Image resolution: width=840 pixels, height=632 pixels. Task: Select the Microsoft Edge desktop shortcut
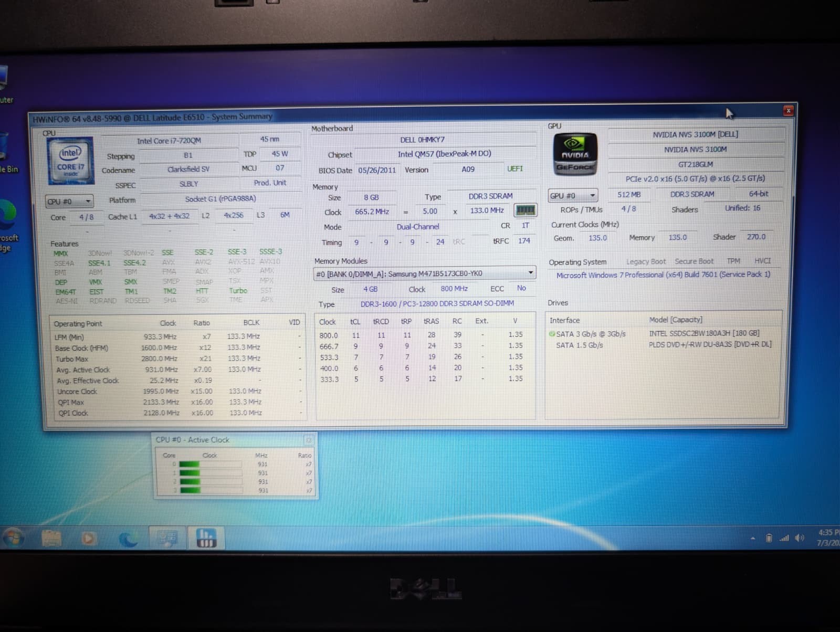coord(7,226)
